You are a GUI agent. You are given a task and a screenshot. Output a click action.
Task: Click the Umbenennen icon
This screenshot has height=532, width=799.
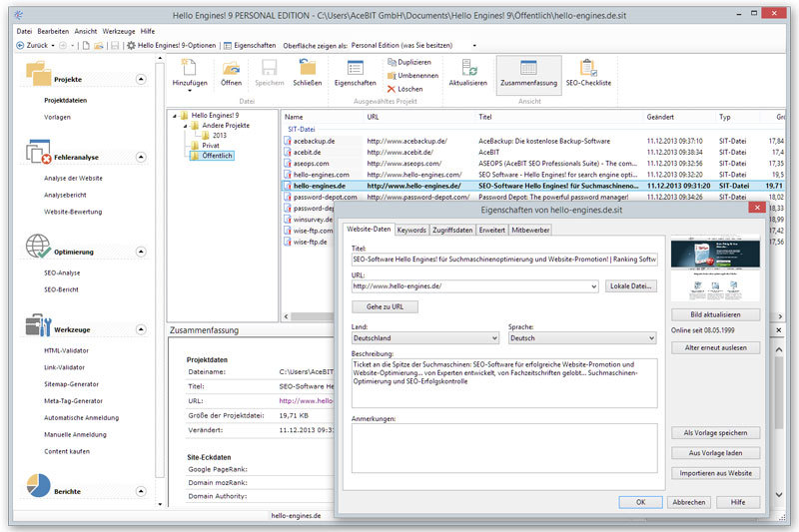click(x=392, y=75)
